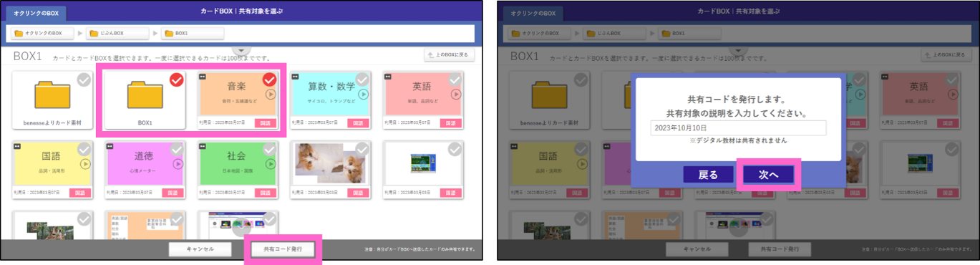Click the 国語 tag on 英語 card, left screen
Viewport: 980px width, 265px height.
450,123
